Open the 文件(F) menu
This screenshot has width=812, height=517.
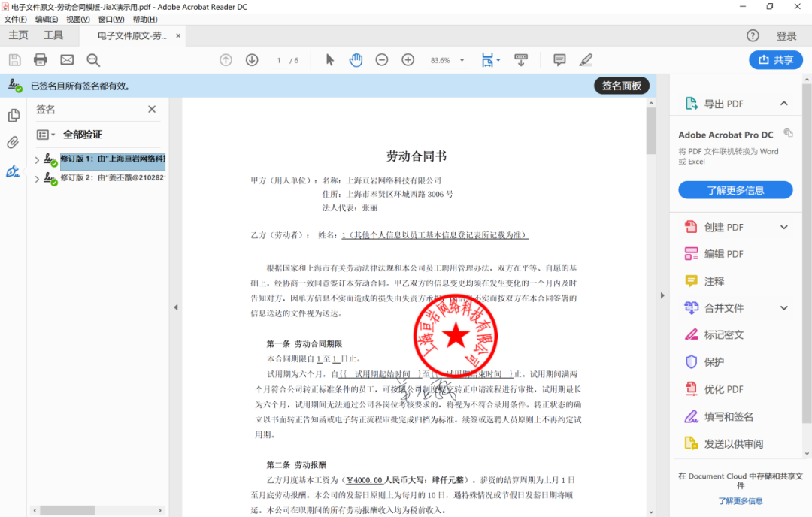pyautogui.click(x=15, y=19)
